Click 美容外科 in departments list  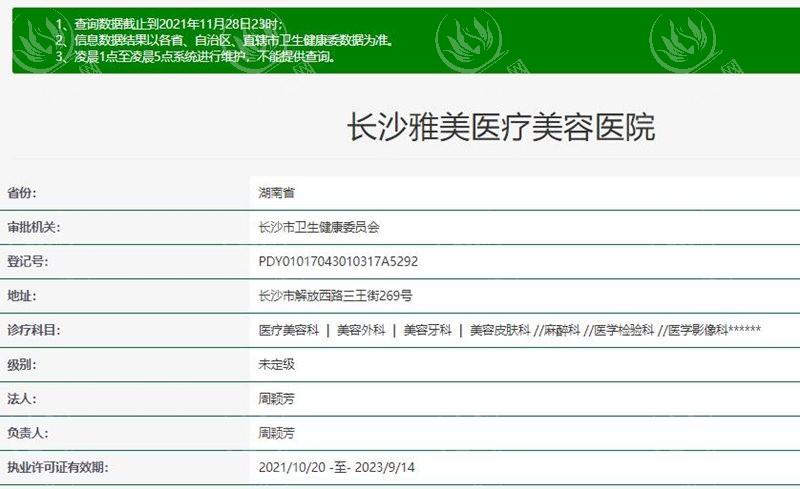[361, 330]
